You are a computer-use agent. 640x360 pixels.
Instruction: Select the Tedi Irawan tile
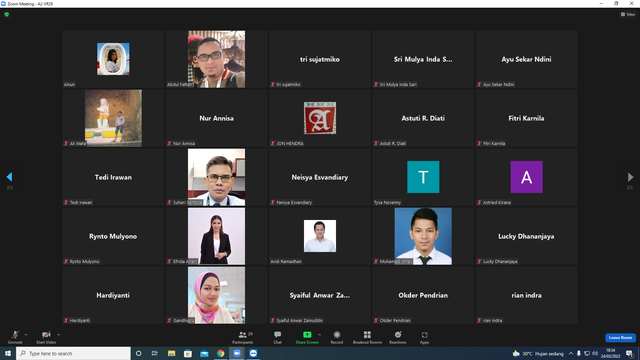pos(113,177)
